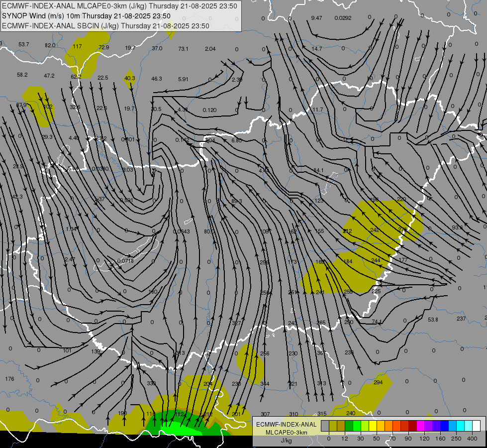Click the grid value '53.8'

(x=433, y=320)
